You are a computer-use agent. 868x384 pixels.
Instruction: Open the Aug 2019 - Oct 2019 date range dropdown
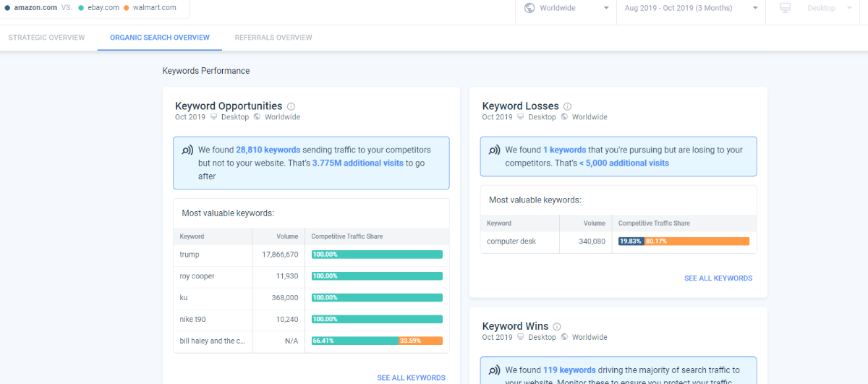pyautogui.click(x=691, y=8)
